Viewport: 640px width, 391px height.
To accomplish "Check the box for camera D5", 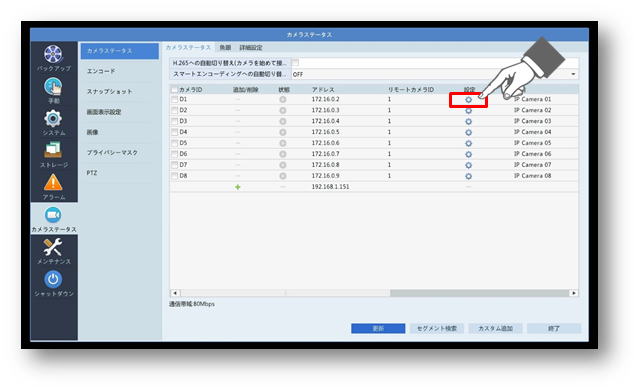I will 174,143.
